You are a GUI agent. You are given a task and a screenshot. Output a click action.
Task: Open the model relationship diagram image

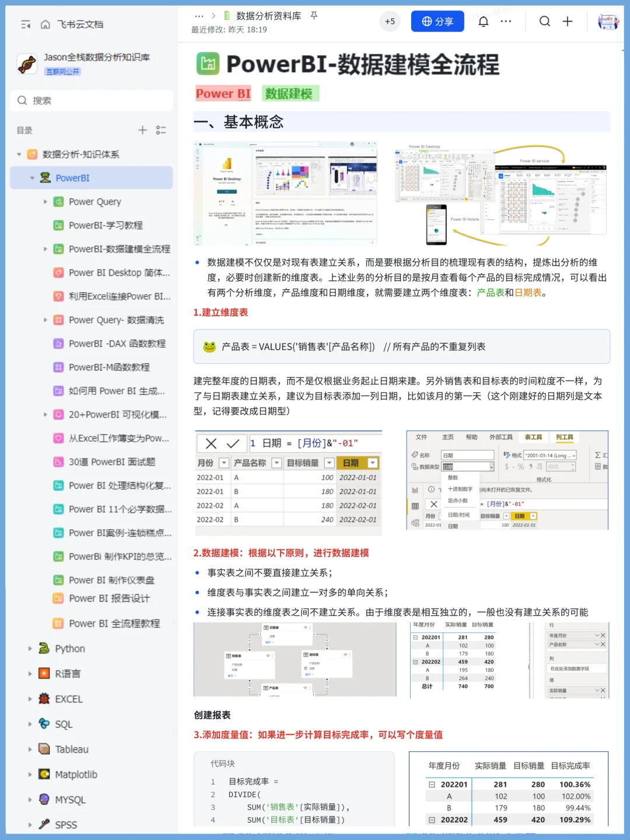pyautogui.click(x=295, y=659)
